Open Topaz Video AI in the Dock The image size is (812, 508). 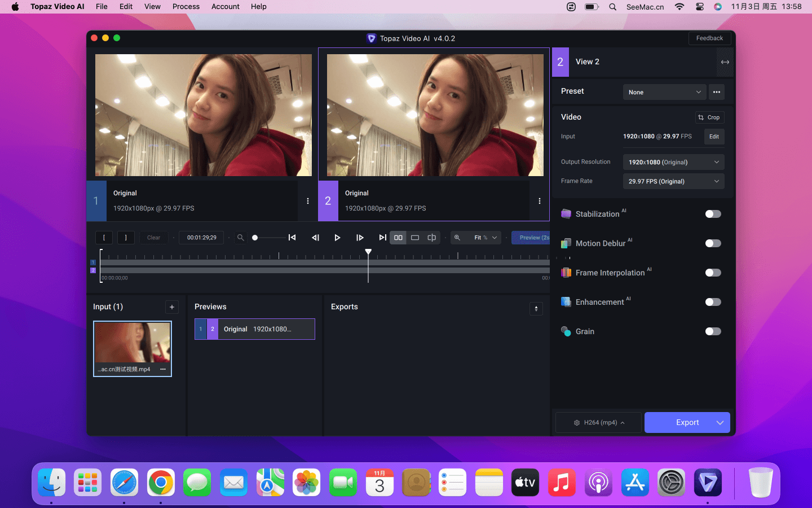tap(708, 483)
